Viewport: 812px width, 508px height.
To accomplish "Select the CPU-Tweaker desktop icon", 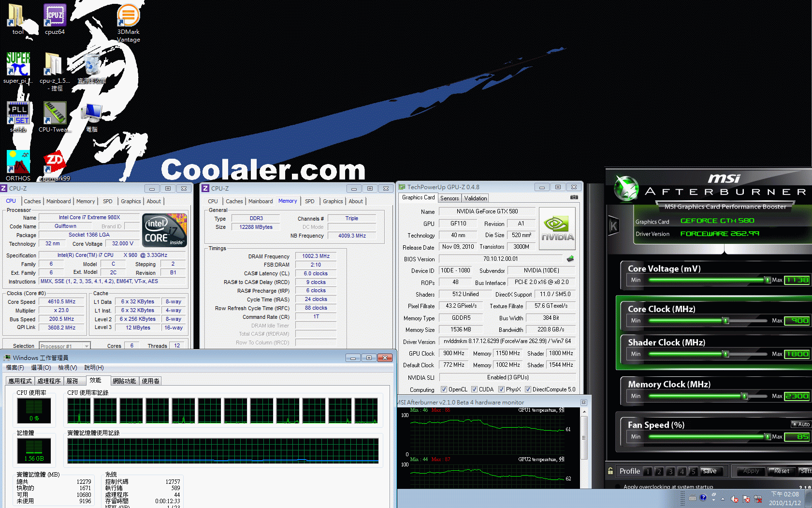I will (55, 117).
